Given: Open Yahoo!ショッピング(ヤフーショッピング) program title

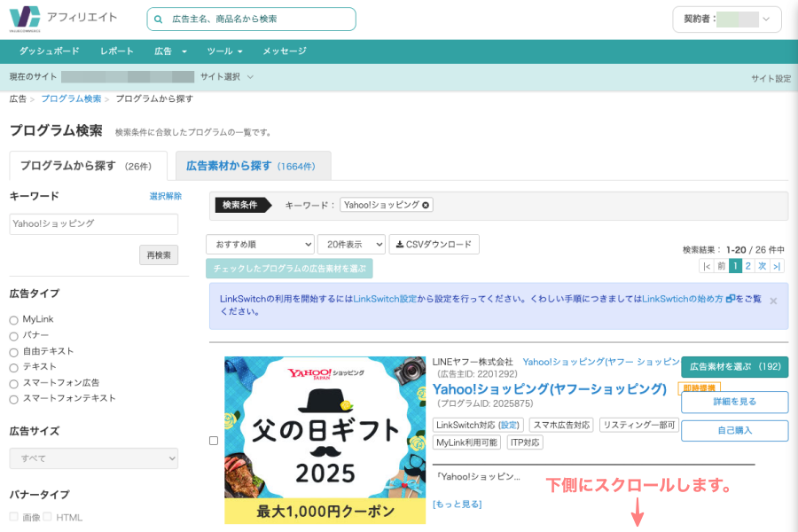Looking at the screenshot, I should pyautogui.click(x=550, y=389).
